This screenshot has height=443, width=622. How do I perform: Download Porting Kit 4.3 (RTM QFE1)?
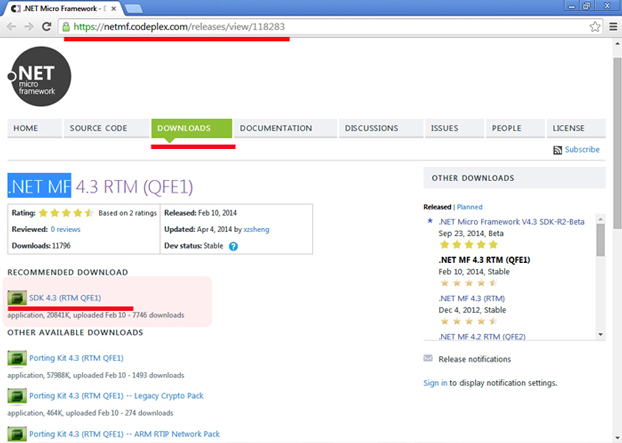point(76,358)
